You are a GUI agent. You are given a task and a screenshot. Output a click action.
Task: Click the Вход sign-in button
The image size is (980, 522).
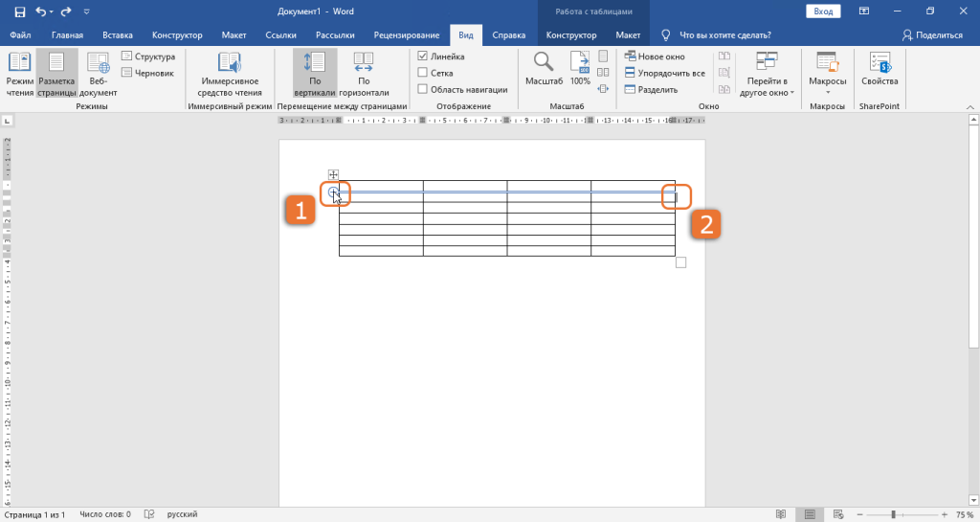(823, 11)
